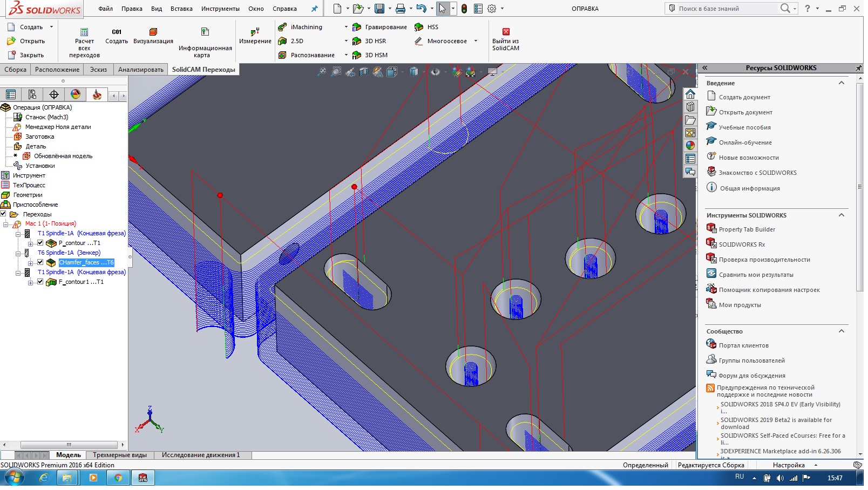The image size is (868, 490).
Task: Expand the P_contour operation node
Action: point(31,244)
